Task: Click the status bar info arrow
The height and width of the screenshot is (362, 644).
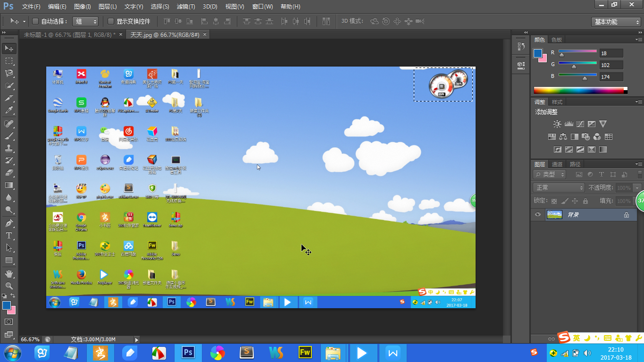Action: point(137,339)
